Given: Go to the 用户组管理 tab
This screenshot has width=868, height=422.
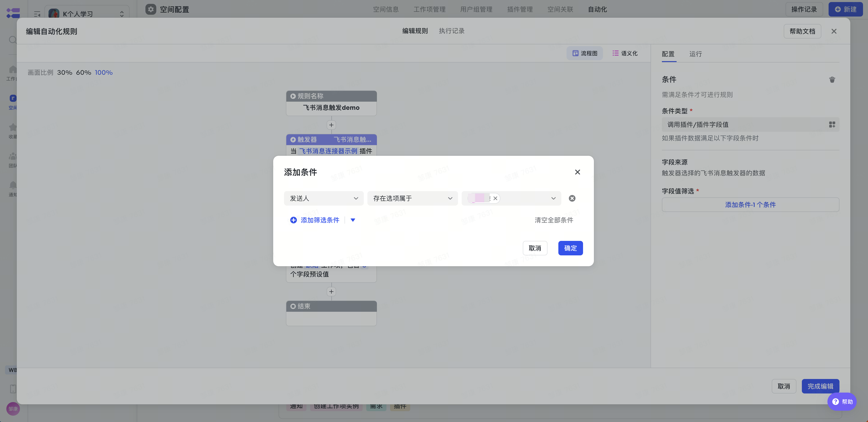Looking at the screenshot, I should (x=476, y=10).
